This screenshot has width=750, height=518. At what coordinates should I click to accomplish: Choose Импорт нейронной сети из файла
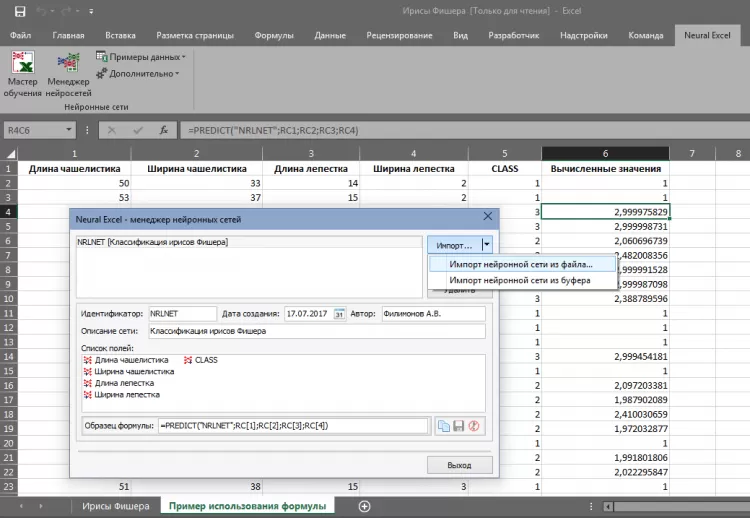[520, 264]
